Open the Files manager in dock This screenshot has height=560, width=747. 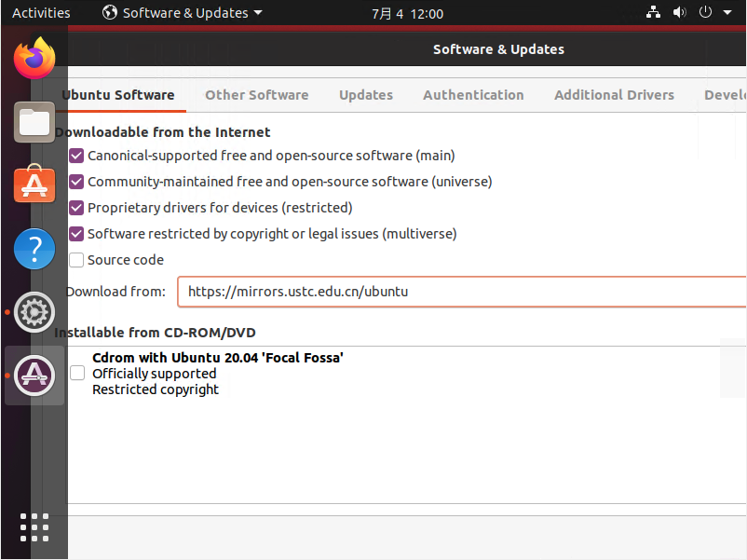34,121
